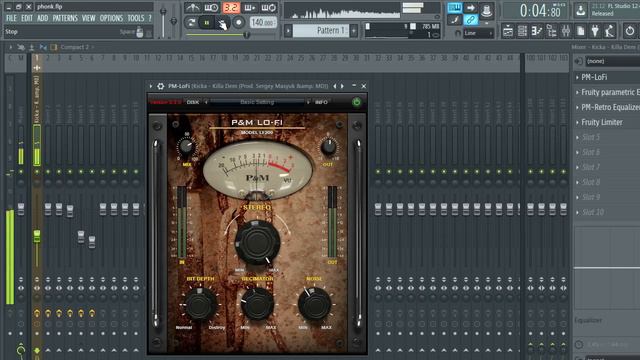Viewport: 640px width, 360px height.
Task: Open the Piano roll icon
Action: pyautogui.click(x=537, y=31)
